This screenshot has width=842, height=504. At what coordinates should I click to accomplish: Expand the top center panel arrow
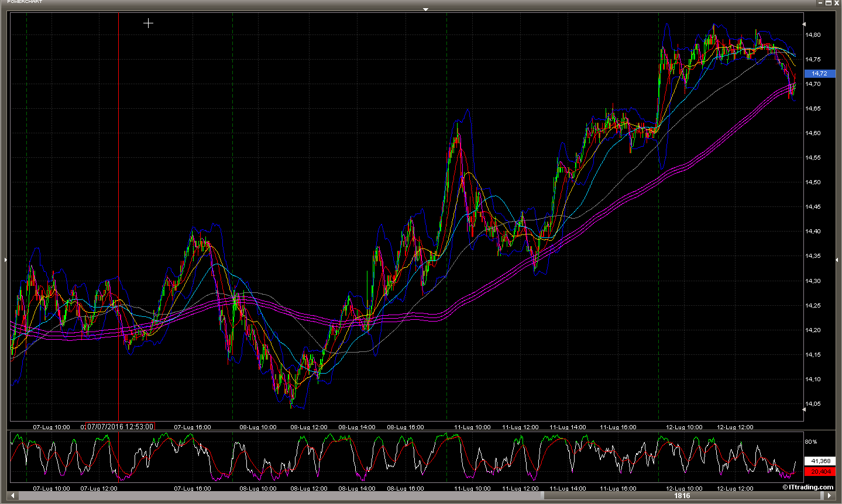(x=425, y=9)
